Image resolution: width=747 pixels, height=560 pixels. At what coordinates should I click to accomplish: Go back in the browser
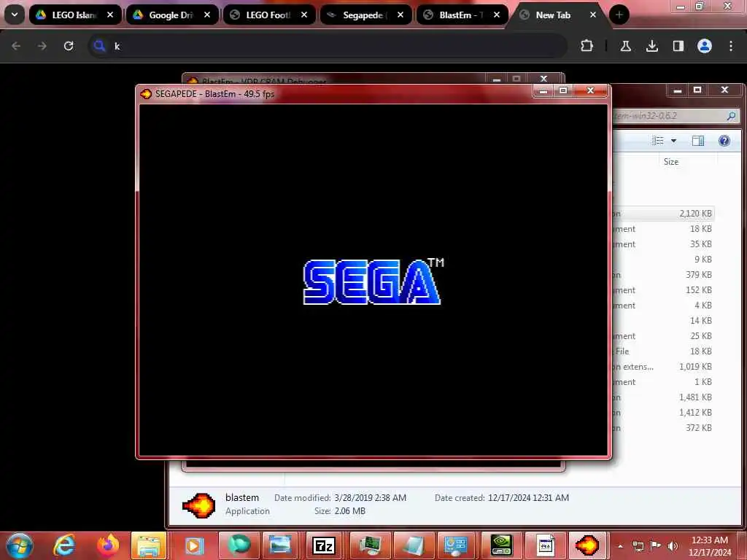(x=16, y=46)
